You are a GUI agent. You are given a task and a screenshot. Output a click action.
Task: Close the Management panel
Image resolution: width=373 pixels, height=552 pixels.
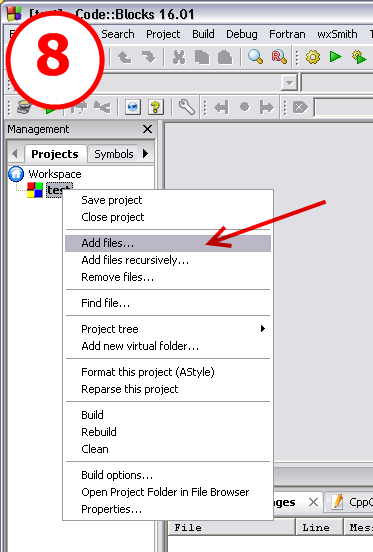click(147, 129)
